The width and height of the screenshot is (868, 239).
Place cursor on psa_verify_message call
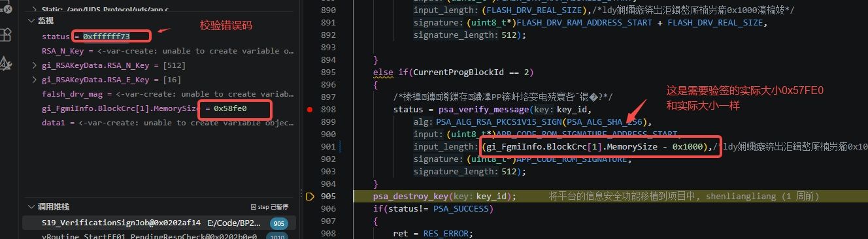(484, 110)
